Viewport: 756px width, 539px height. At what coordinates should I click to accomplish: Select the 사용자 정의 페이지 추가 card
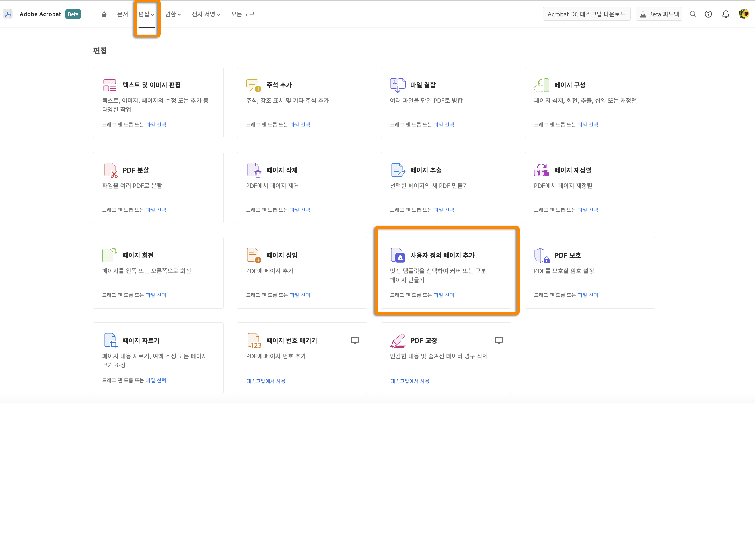coord(446,273)
